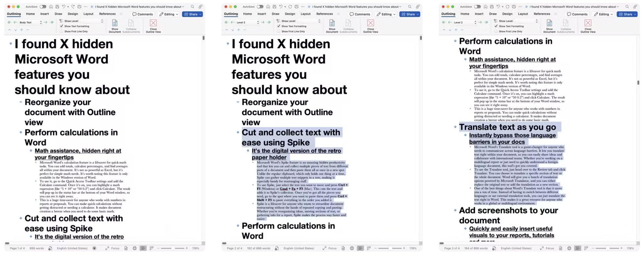
Task: Select Web Layout globe icon in middle status bar
Action: point(352,248)
